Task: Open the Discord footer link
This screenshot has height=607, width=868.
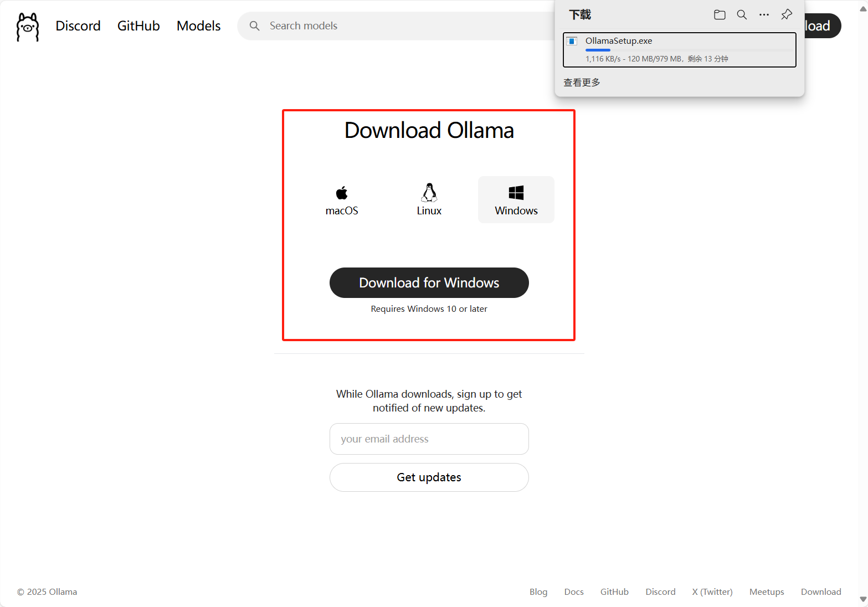Action: (x=660, y=592)
